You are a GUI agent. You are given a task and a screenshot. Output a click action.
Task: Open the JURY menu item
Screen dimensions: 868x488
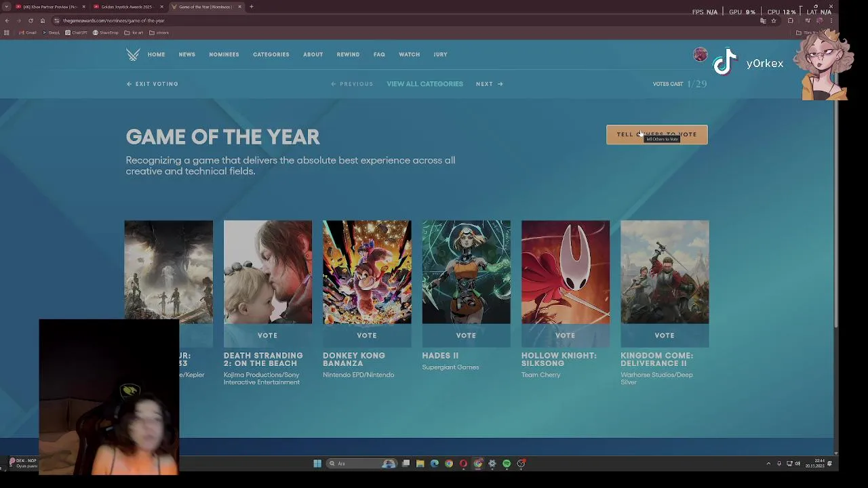coord(440,54)
